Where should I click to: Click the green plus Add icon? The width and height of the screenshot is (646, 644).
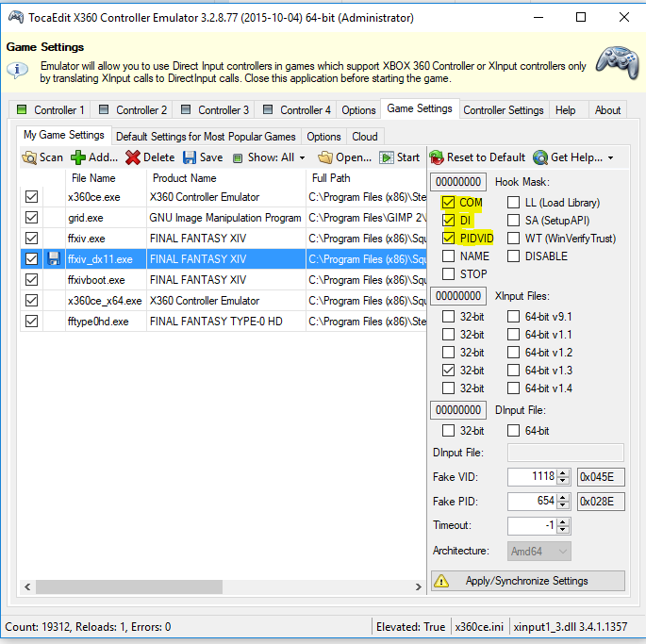78,157
